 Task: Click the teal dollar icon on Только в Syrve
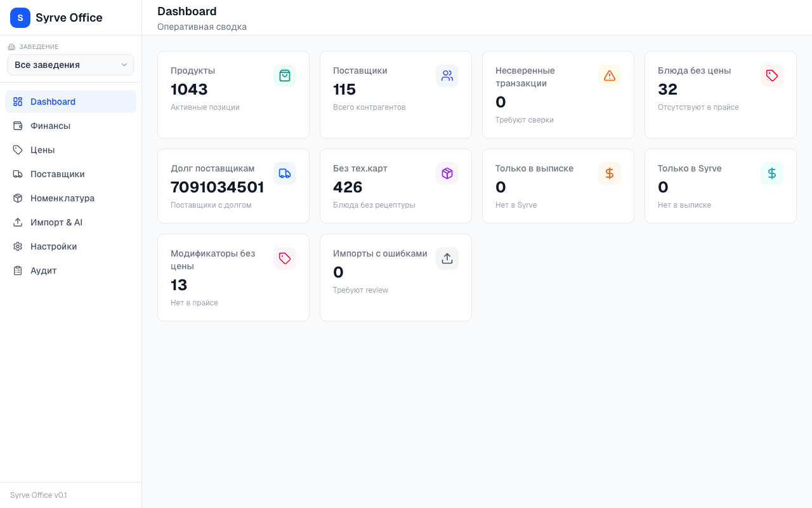(772, 173)
